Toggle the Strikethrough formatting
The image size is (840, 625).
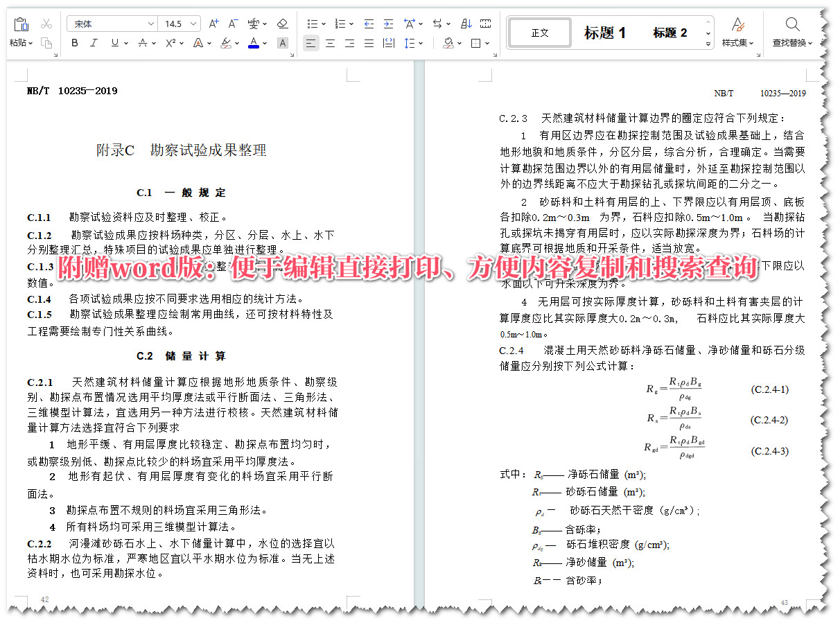tap(143, 43)
